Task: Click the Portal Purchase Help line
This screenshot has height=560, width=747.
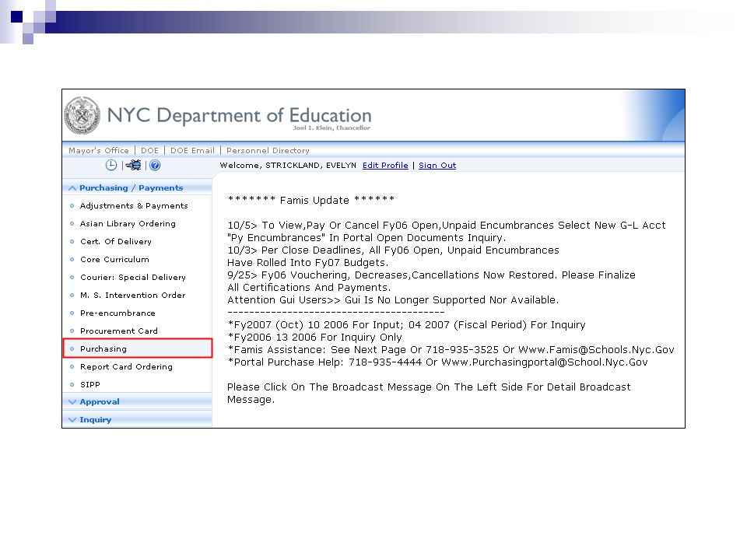Action: pyautogui.click(x=437, y=362)
